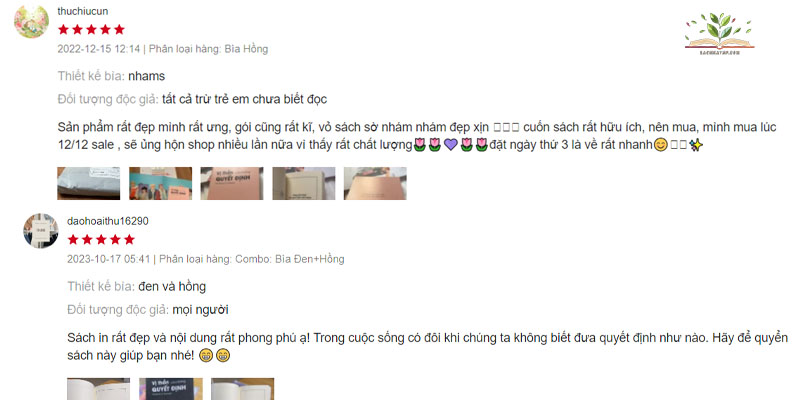Open the fifth pink book photo thumbnail
Viewport: 800px width, 400px height.
pyautogui.click(x=375, y=183)
